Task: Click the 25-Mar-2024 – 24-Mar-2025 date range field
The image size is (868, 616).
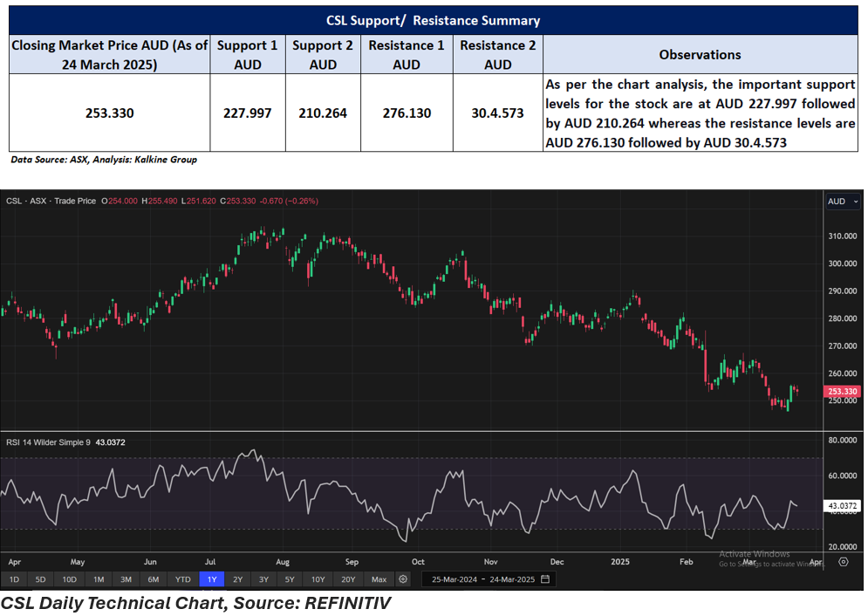Action: coord(490,579)
